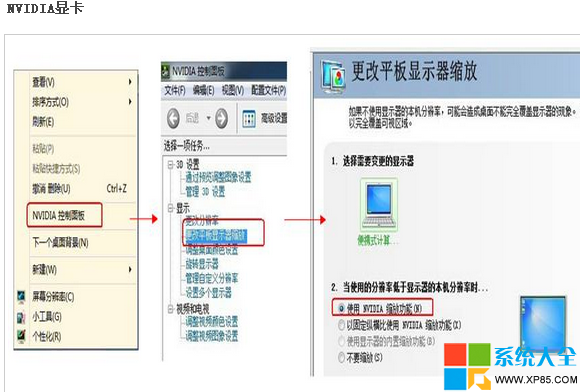Collapse the 显示 tree node

pos(171,208)
